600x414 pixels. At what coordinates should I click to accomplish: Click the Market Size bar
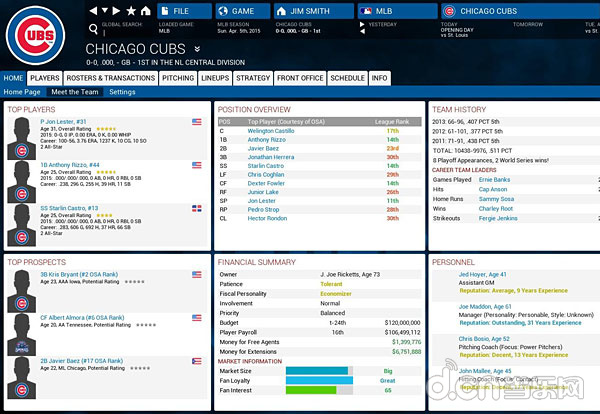coord(319,371)
